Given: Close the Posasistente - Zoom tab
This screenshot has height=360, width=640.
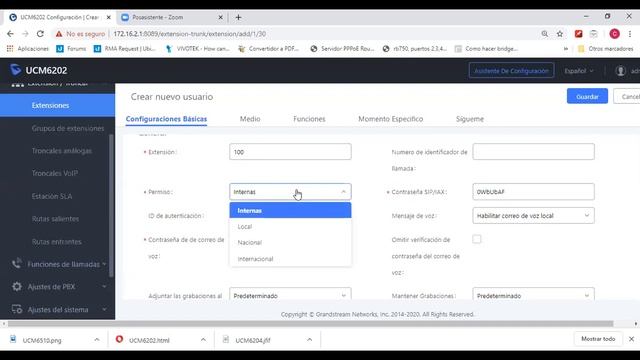Looking at the screenshot, I should click(220, 18).
